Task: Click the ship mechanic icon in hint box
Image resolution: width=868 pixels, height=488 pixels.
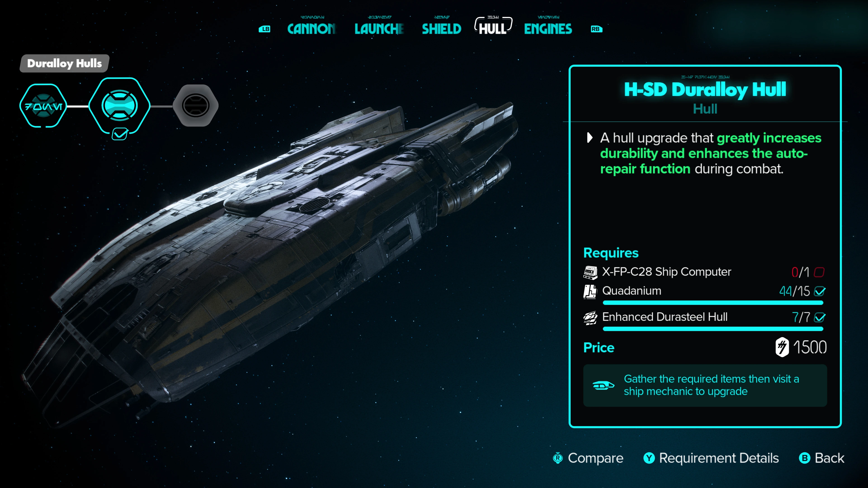Action: (x=603, y=385)
